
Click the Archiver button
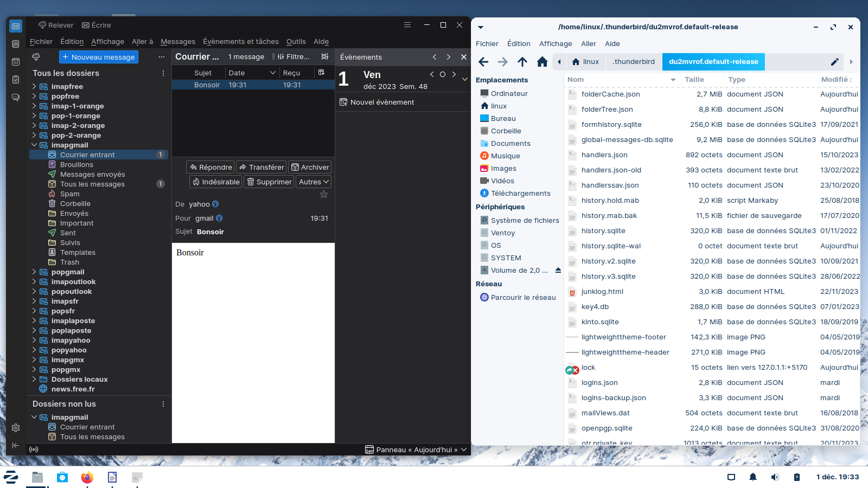coord(310,167)
